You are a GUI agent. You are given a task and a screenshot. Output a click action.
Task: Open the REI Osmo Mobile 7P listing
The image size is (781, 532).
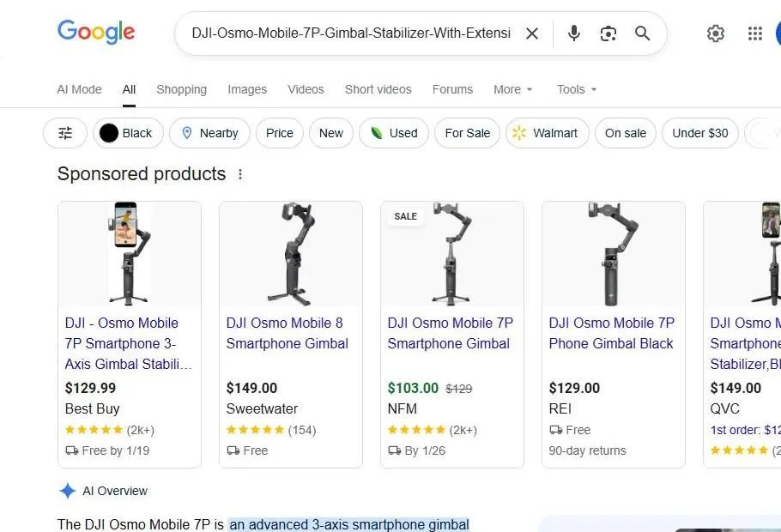point(611,333)
